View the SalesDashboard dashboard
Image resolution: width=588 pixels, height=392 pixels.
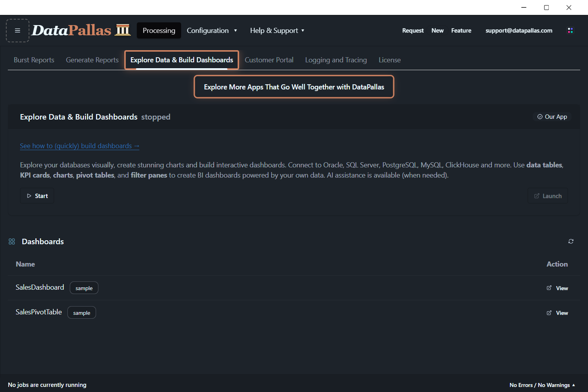click(x=557, y=288)
